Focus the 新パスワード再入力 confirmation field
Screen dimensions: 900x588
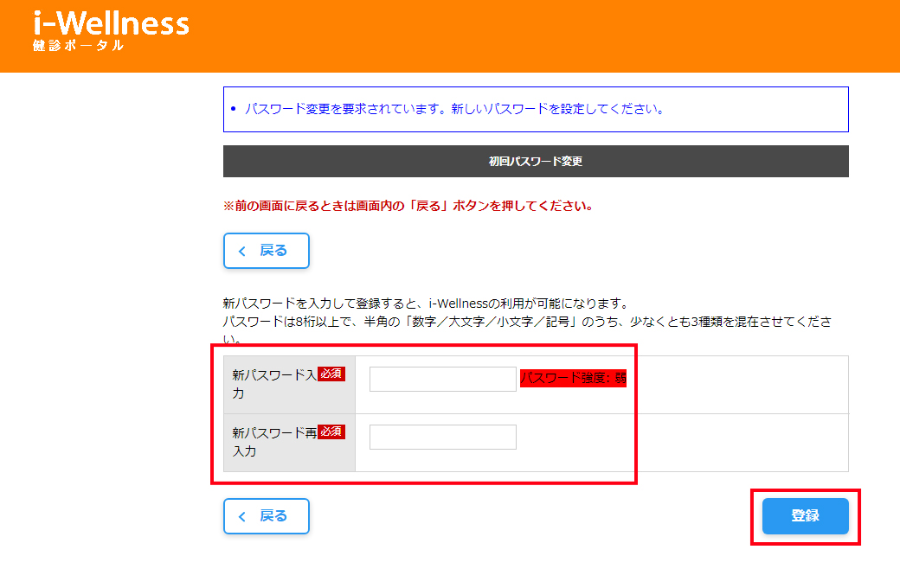click(442, 438)
